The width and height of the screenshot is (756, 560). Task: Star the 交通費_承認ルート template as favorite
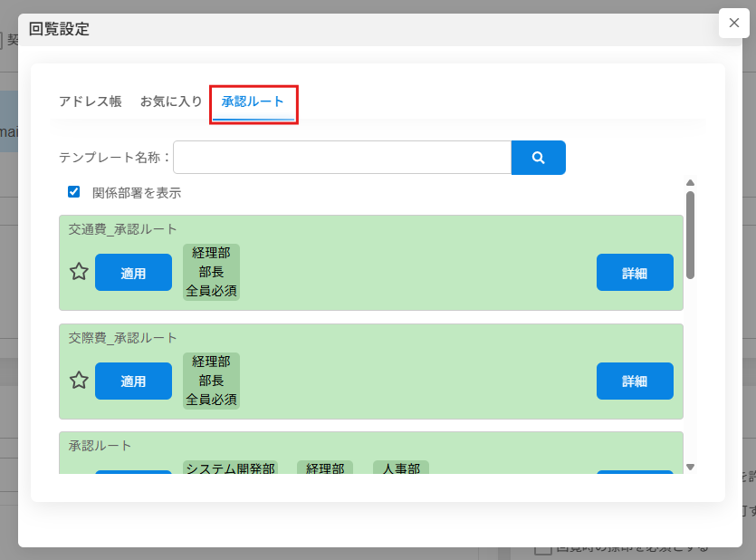coord(79,272)
